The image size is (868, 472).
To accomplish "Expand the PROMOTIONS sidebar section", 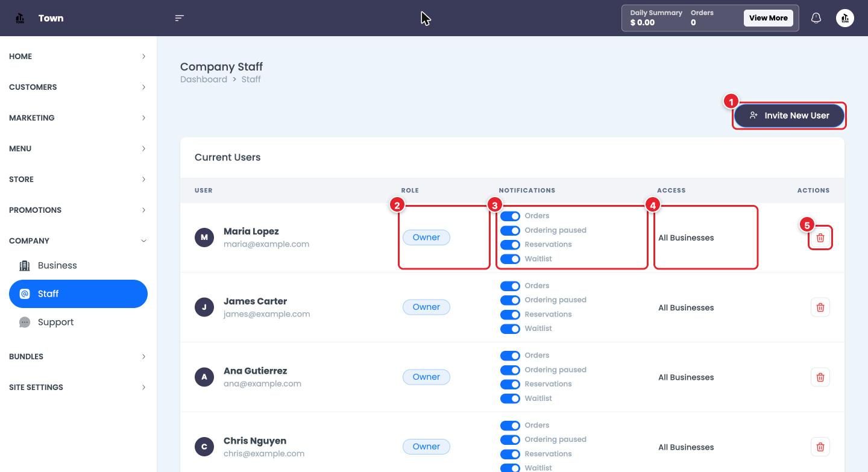I will pyautogui.click(x=78, y=210).
